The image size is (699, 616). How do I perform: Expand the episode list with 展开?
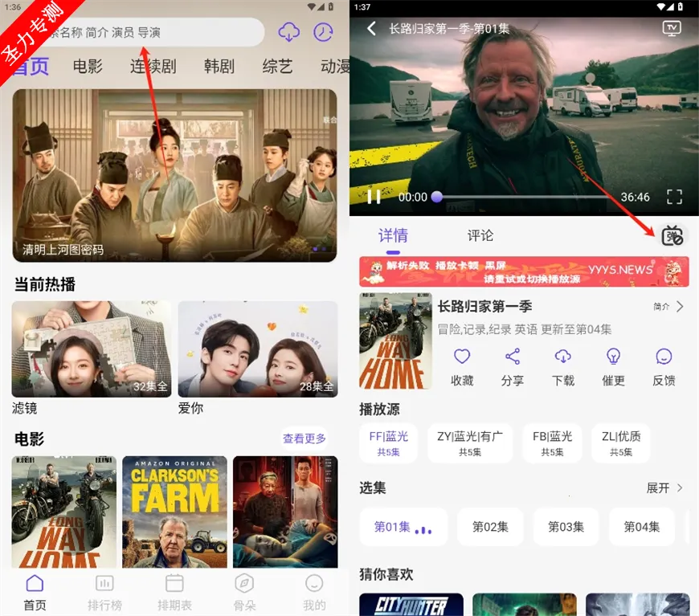(664, 487)
